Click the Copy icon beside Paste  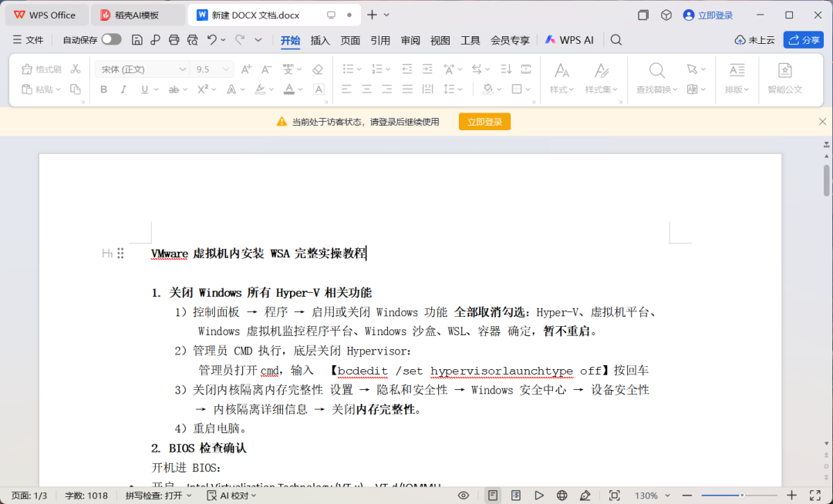pyautogui.click(x=76, y=89)
